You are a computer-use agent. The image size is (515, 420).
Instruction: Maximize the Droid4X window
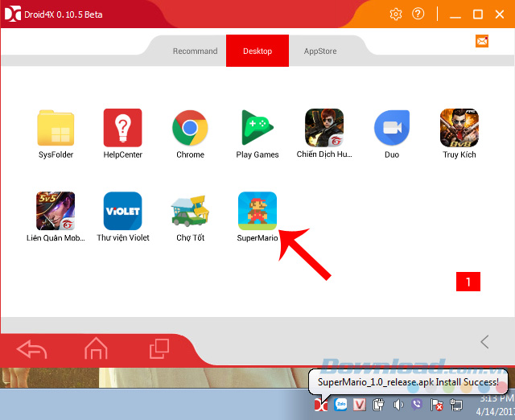pos(477,14)
